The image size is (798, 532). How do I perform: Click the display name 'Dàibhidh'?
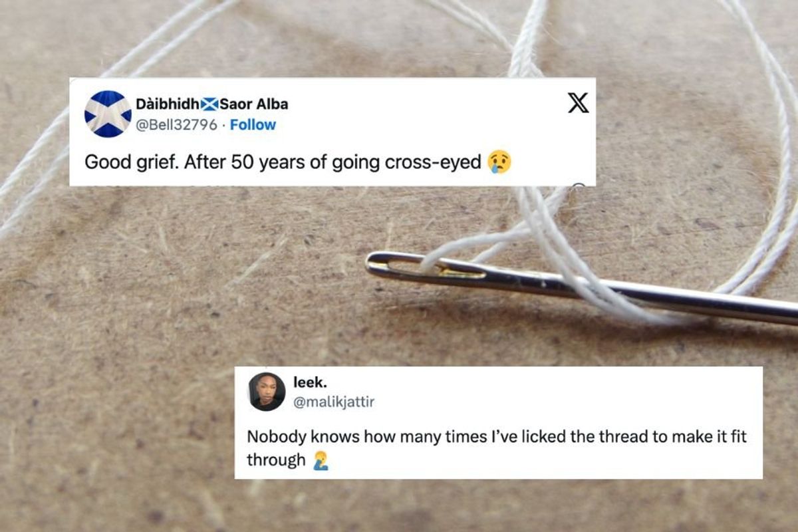click(168, 104)
